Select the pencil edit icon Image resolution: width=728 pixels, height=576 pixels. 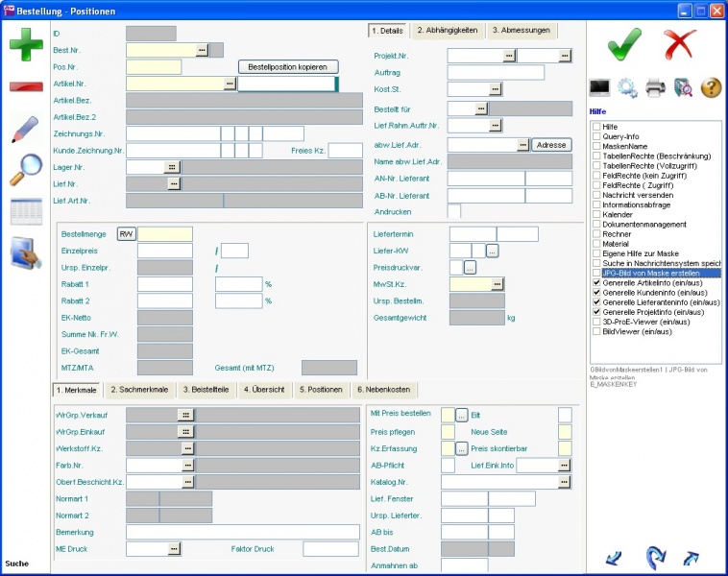coord(26,129)
